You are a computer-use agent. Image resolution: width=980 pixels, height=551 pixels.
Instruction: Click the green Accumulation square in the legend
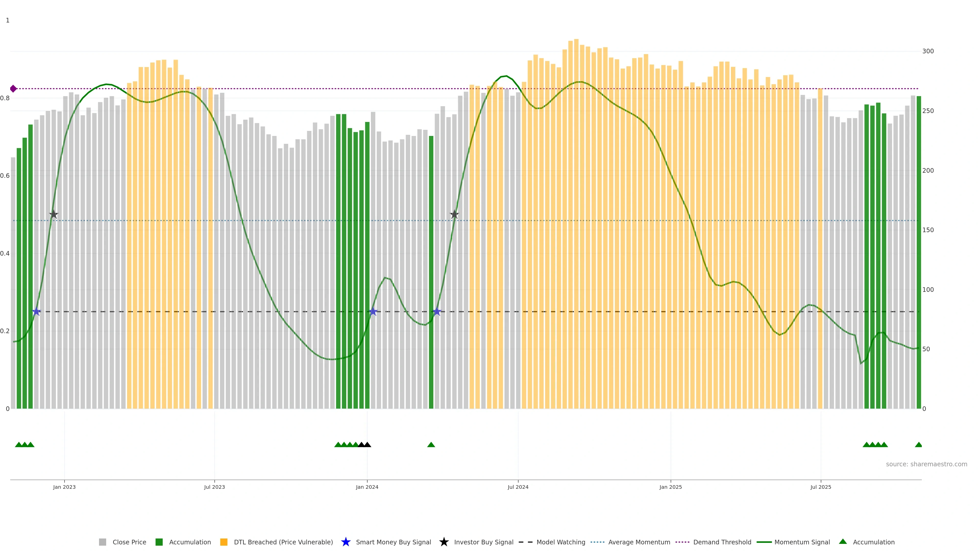(x=159, y=542)
